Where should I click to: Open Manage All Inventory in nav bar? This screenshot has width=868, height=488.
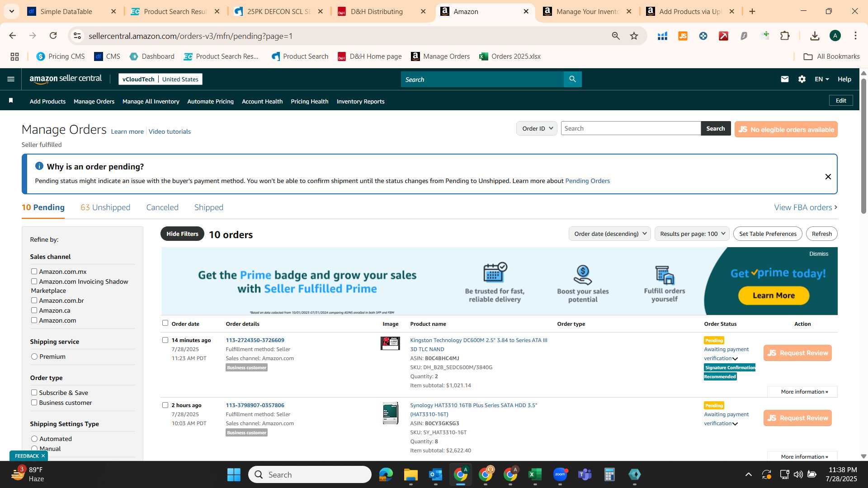[151, 102]
